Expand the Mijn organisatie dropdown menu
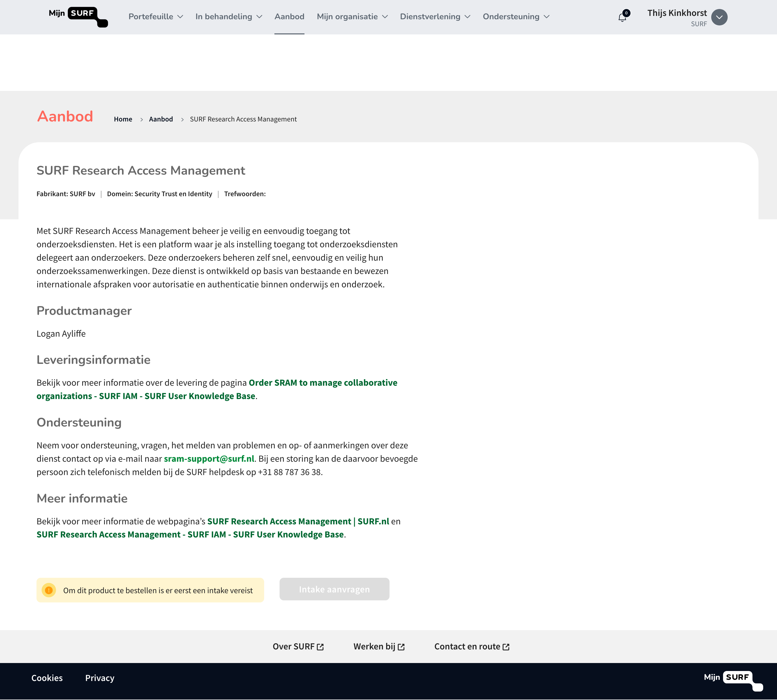Image resolution: width=777 pixels, height=700 pixels. [x=352, y=16]
